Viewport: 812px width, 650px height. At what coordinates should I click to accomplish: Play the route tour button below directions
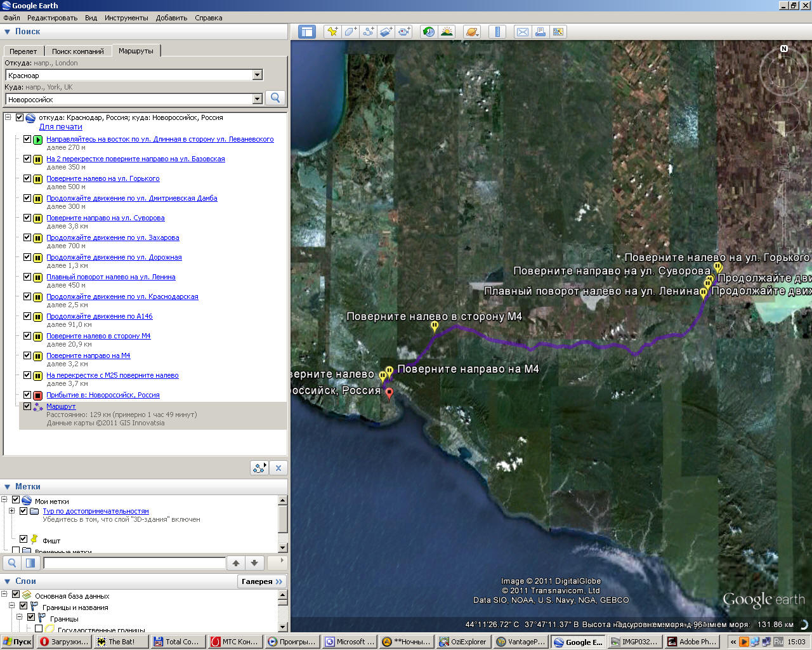click(259, 468)
